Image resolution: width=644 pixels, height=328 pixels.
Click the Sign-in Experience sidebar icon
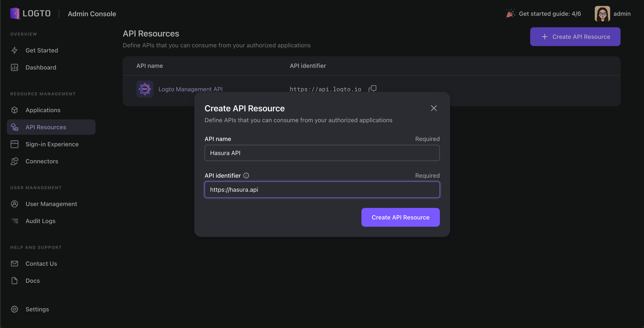tap(14, 144)
